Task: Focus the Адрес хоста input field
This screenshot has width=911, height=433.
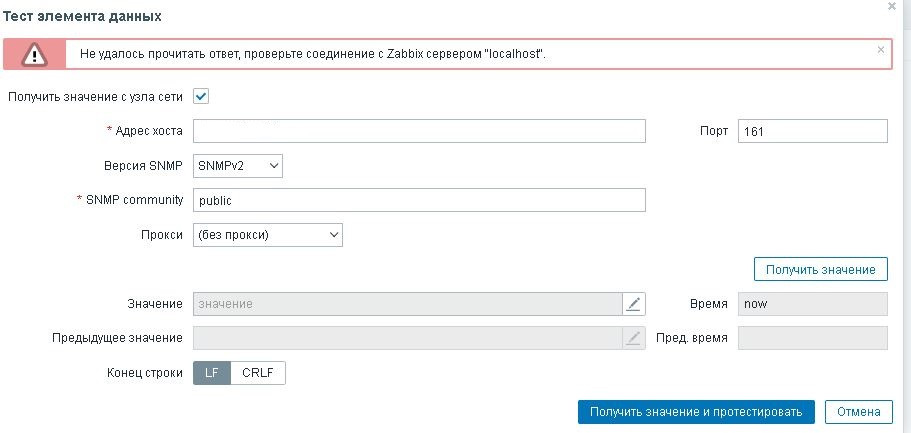Action: tap(419, 131)
